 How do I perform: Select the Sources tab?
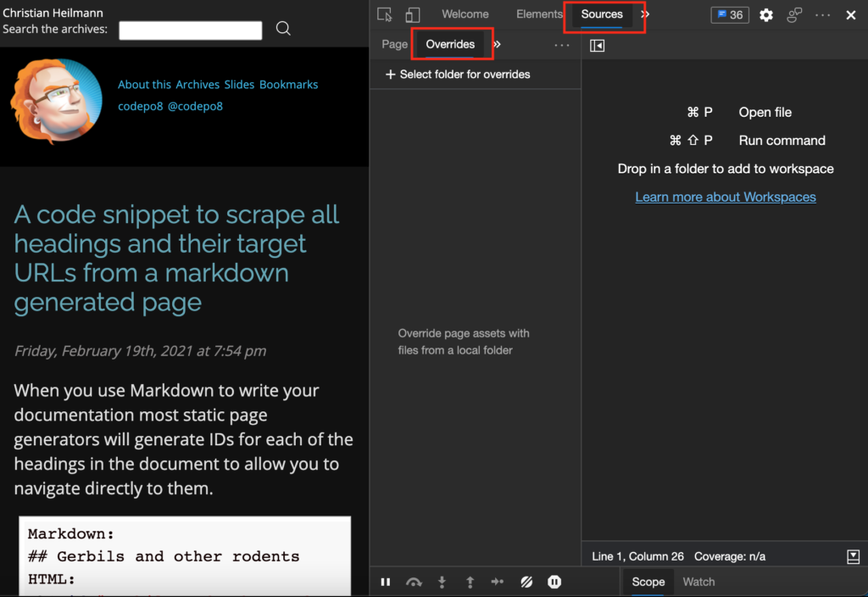(x=602, y=14)
